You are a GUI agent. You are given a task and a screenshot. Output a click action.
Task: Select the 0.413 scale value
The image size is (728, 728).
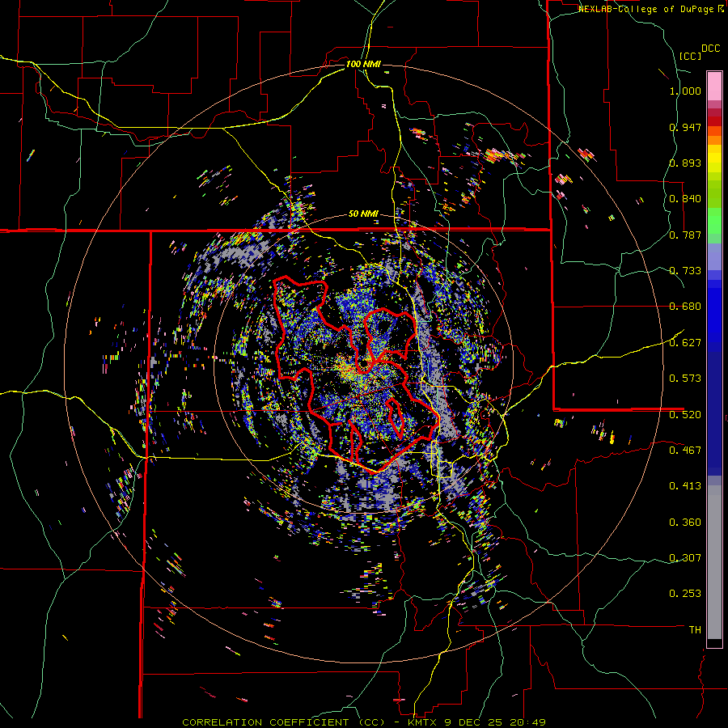pyautogui.click(x=685, y=486)
